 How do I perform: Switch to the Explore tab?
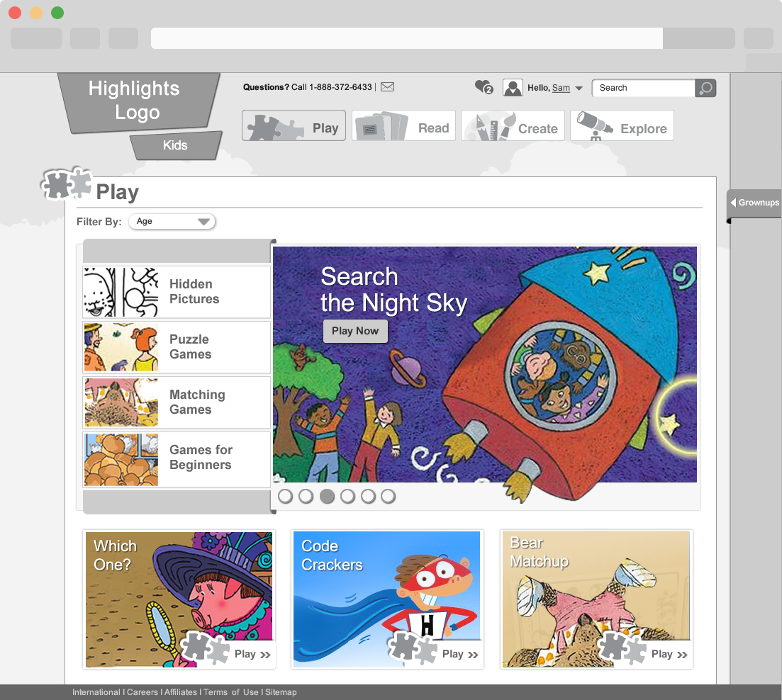click(622, 125)
